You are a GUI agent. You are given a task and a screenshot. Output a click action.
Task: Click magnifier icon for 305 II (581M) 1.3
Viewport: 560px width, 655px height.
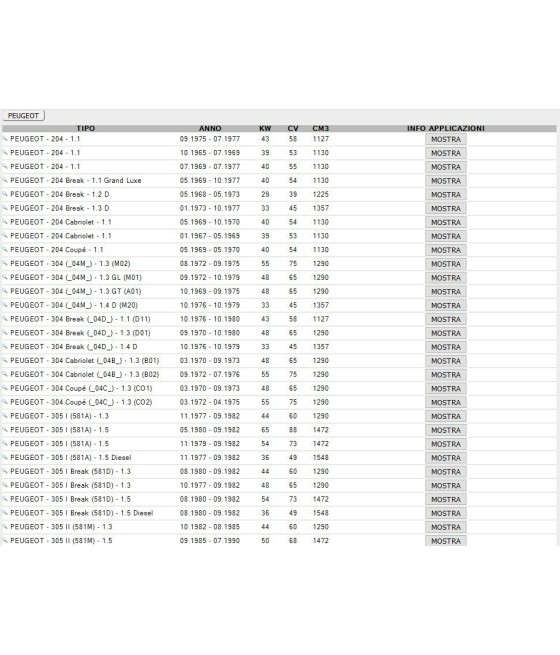pos(5,527)
